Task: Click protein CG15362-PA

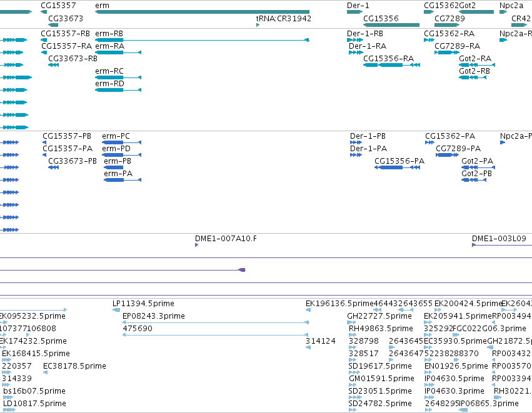Action: pos(450,136)
